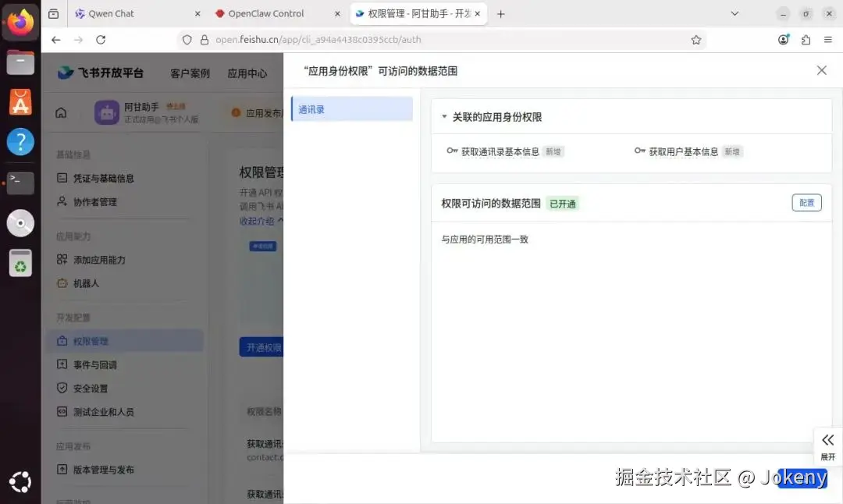Open 权限管理 in sidebar
The image size is (843, 504).
[x=125, y=341]
